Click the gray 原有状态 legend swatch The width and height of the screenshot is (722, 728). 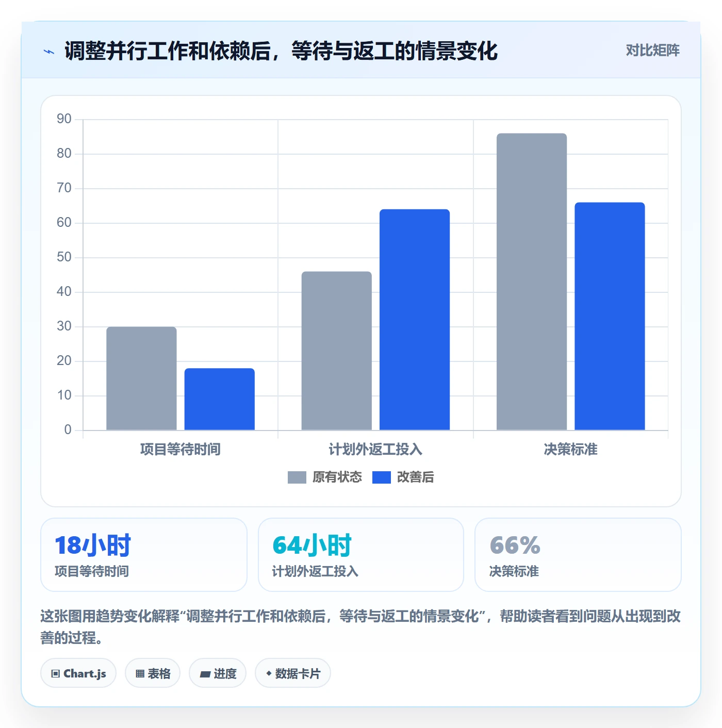pyautogui.click(x=297, y=477)
